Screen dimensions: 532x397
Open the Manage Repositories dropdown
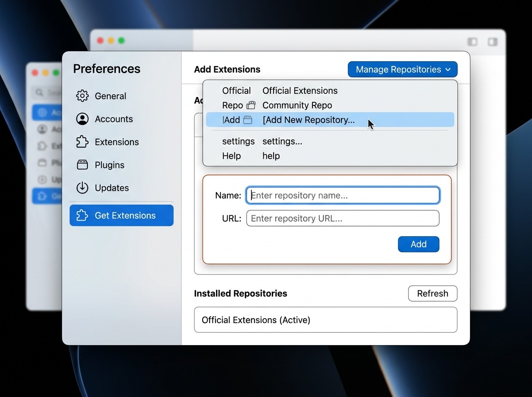click(x=403, y=70)
